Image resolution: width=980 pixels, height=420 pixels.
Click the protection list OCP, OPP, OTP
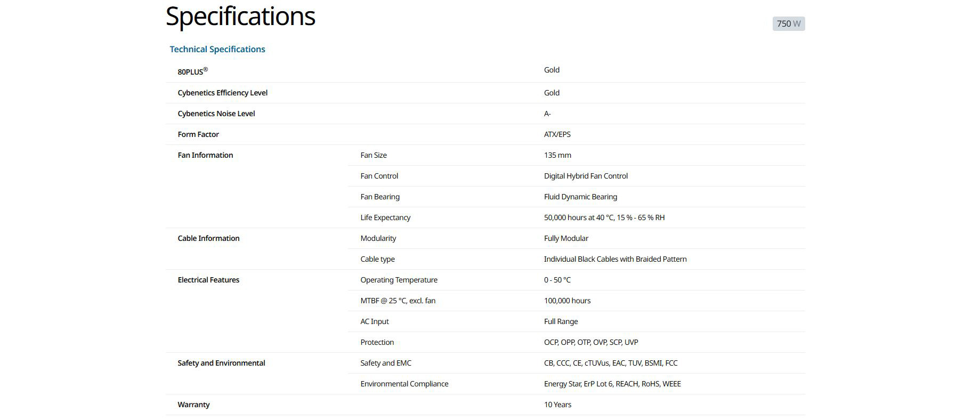tap(591, 342)
